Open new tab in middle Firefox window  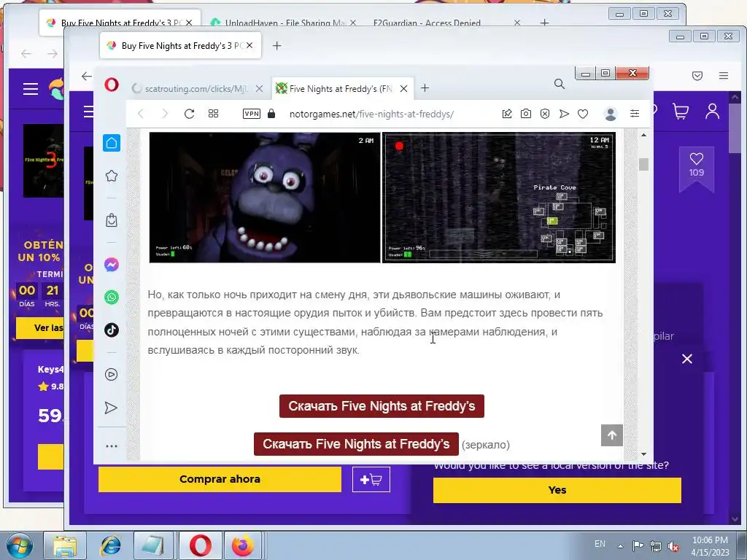click(x=276, y=46)
